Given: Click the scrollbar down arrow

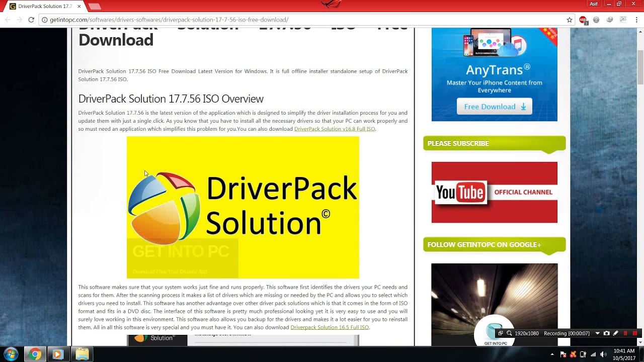Looking at the screenshot, I should pos(640,342).
